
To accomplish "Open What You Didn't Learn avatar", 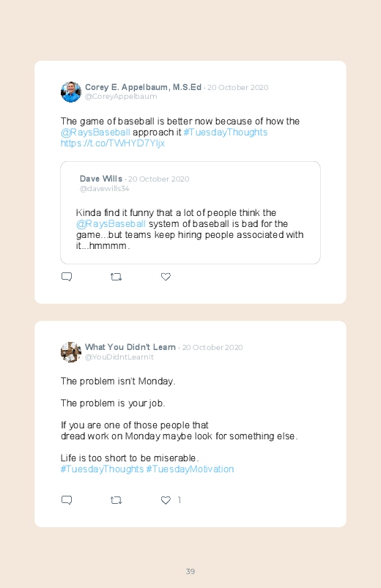I will click(x=71, y=352).
